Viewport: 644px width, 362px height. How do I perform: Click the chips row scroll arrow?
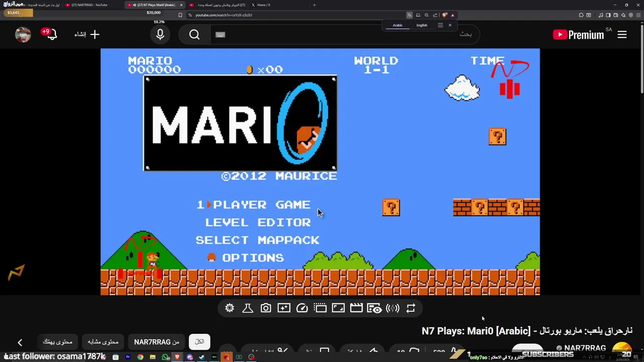[x=20, y=342]
